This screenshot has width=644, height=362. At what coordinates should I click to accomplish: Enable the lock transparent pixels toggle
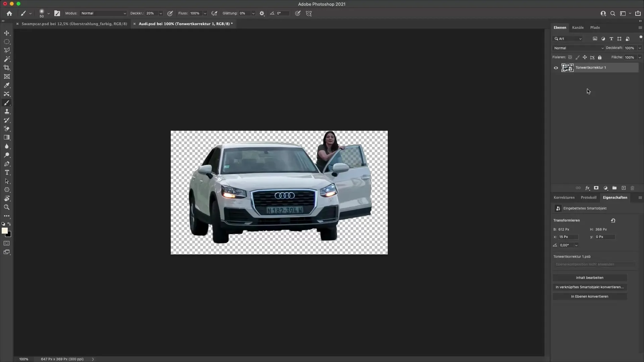point(570,57)
